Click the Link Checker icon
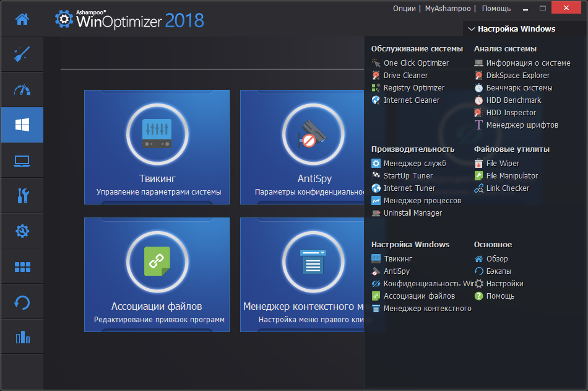The width and height of the screenshot is (588, 391). tap(478, 188)
